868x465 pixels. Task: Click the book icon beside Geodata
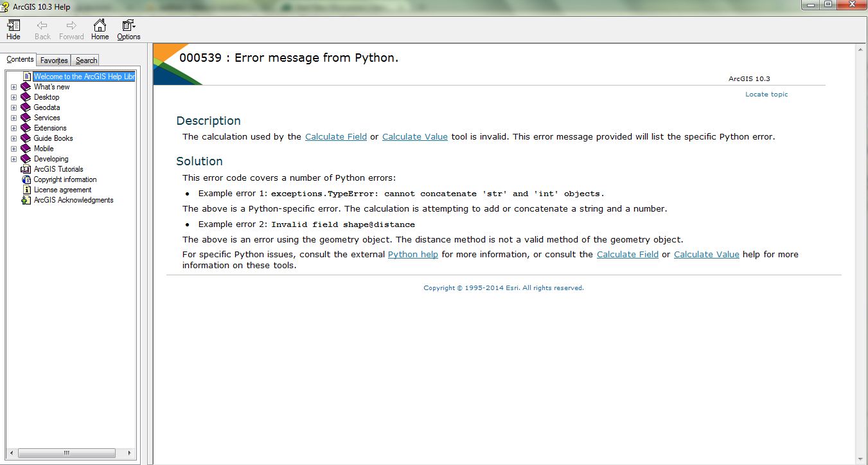(x=26, y=107)
